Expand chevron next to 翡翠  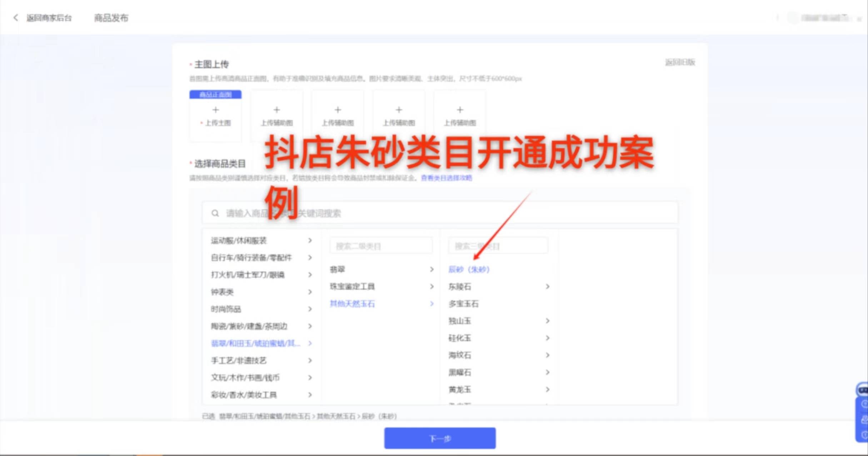[x=432, y=269]
